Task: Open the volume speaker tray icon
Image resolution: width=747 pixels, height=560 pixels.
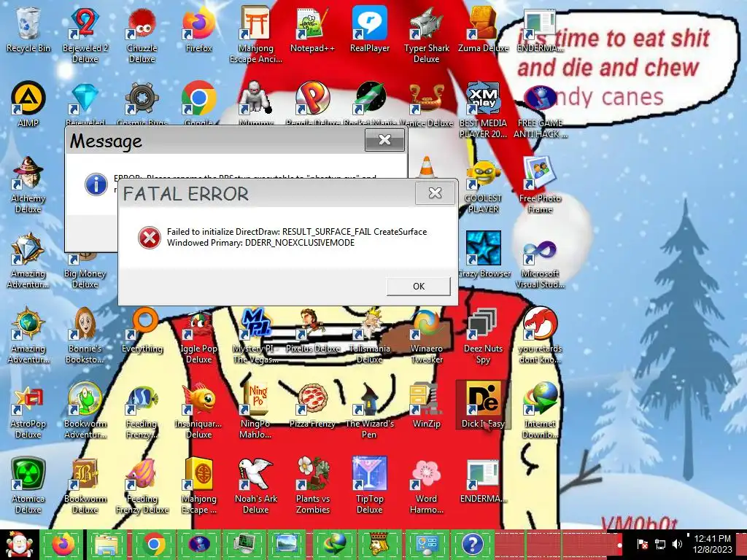Action: pyautogui.click(x=677, y=544)
